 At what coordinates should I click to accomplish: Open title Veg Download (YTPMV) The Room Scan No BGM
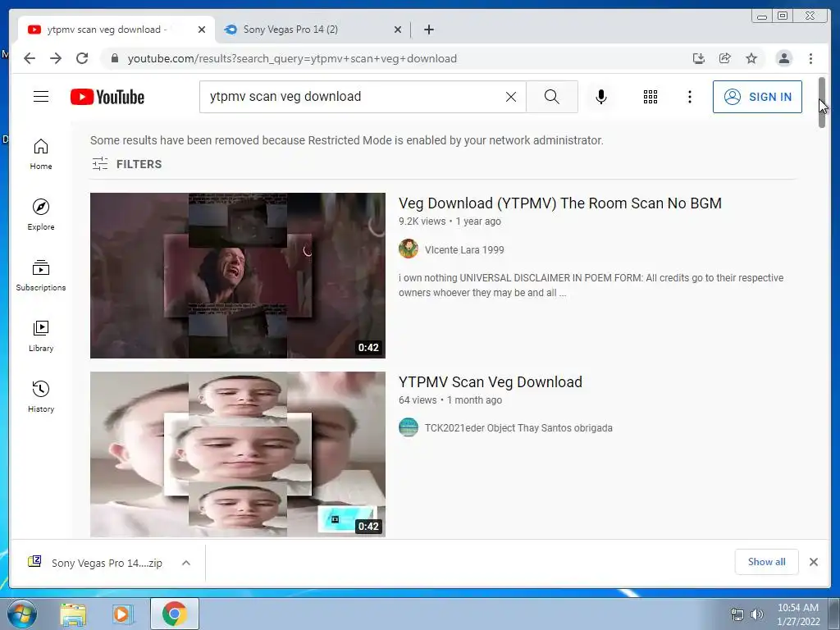pyautogui.click(x=559, y=203)
